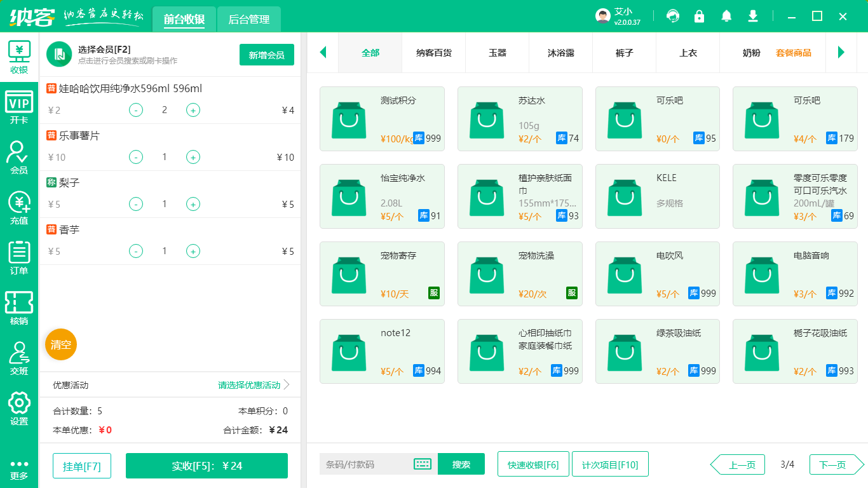868x488 pixels.
Task: Select the 上衣 category tab
Action: point(688,53)
